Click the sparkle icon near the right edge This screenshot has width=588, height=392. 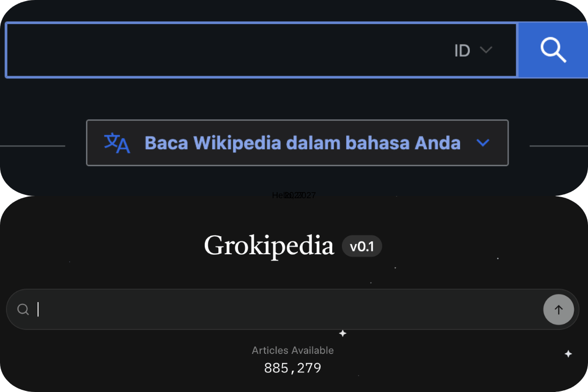click(568, 354)
